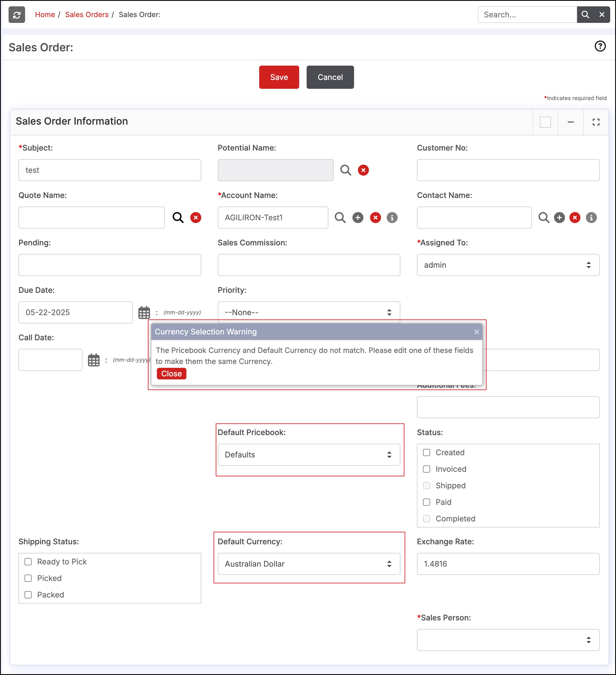The image size is (616, 675).
Task: Click the red Save button
Action: tap(279, 77)
